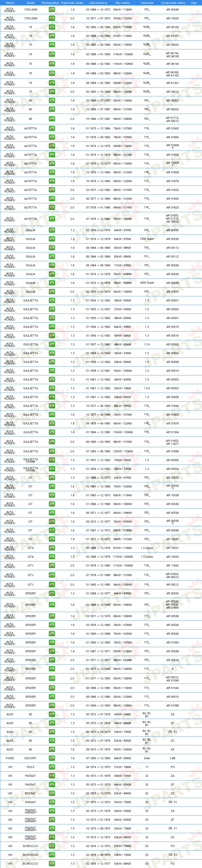Viewport: 202px width, 868px height.
Task: Click the fuel icon in the GT AR 10538 row
Action: (x=51, y=495)
